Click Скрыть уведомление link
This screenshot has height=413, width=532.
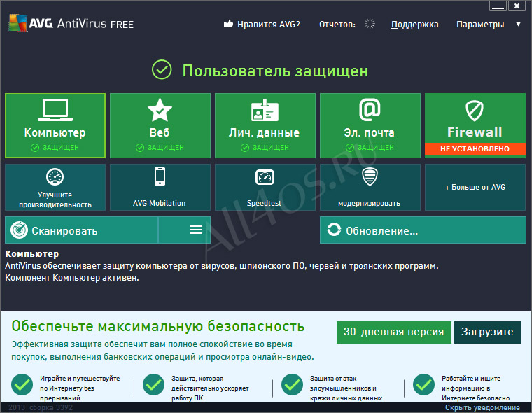(482, 407)
